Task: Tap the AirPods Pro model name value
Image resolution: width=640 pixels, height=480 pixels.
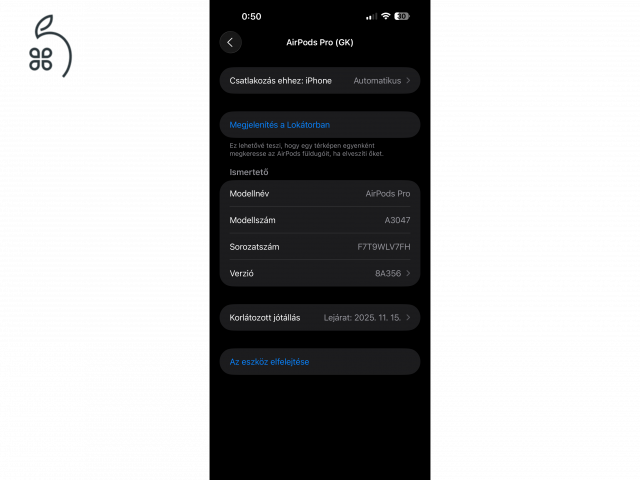Action: pyautogui.click(x=388, y=194)
